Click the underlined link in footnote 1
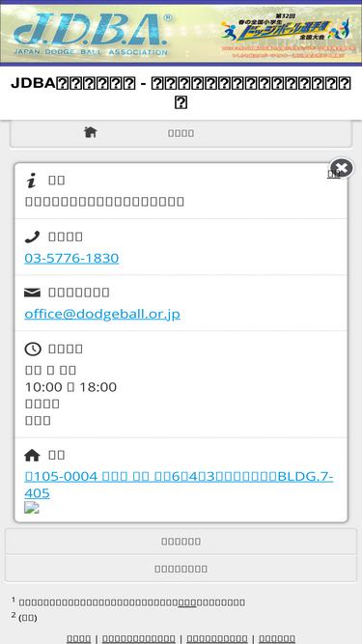Viewport: 362px width, 644px height. coord(187,602)
